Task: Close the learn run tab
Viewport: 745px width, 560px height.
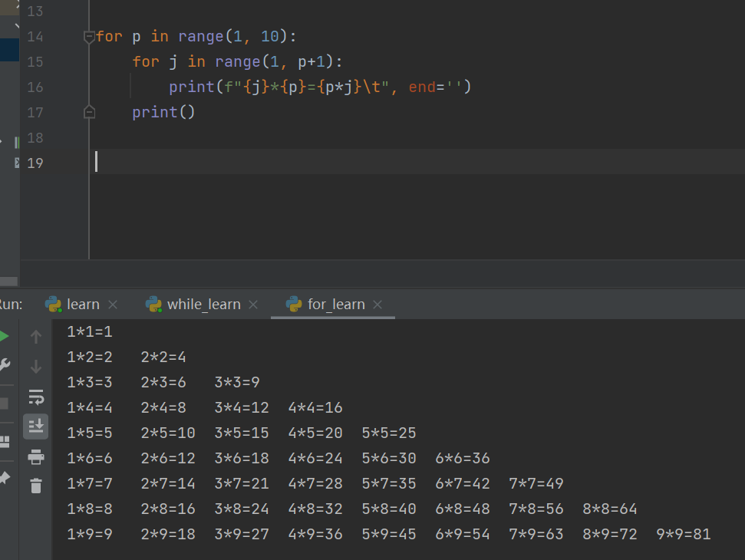Action: [x=113, y=305]
